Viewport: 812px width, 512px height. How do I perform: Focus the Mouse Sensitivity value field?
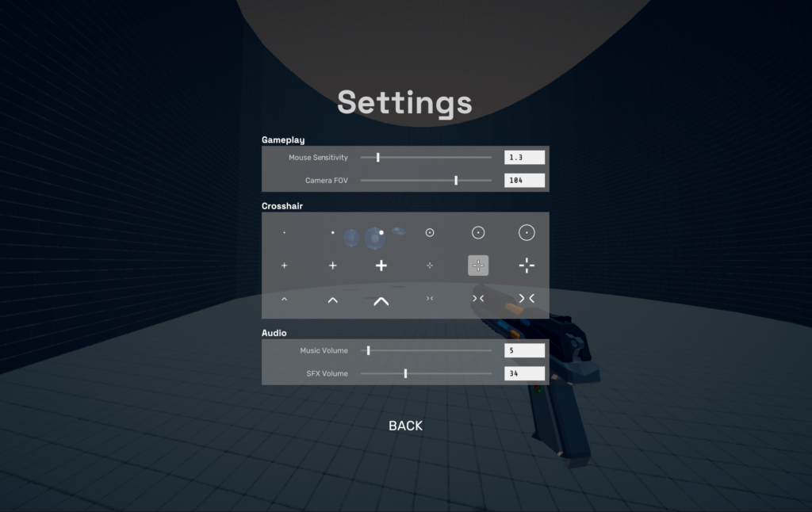[x=524, y=157]
